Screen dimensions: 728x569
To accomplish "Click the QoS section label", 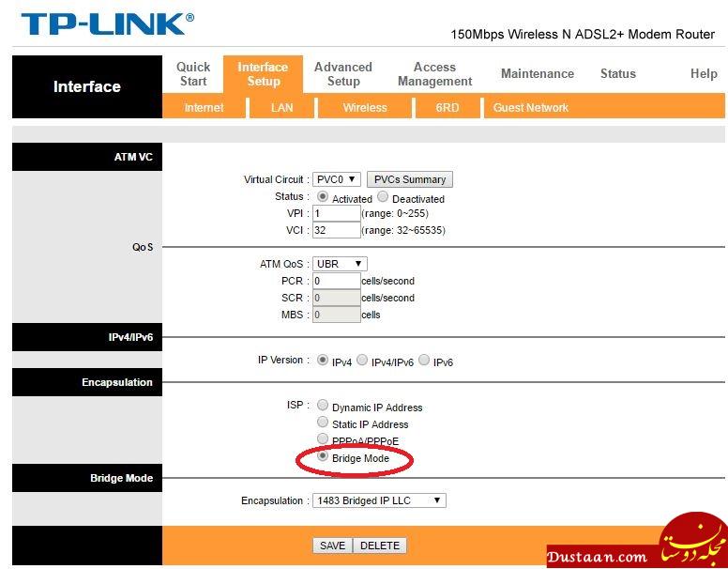I will tap(143, 247).
